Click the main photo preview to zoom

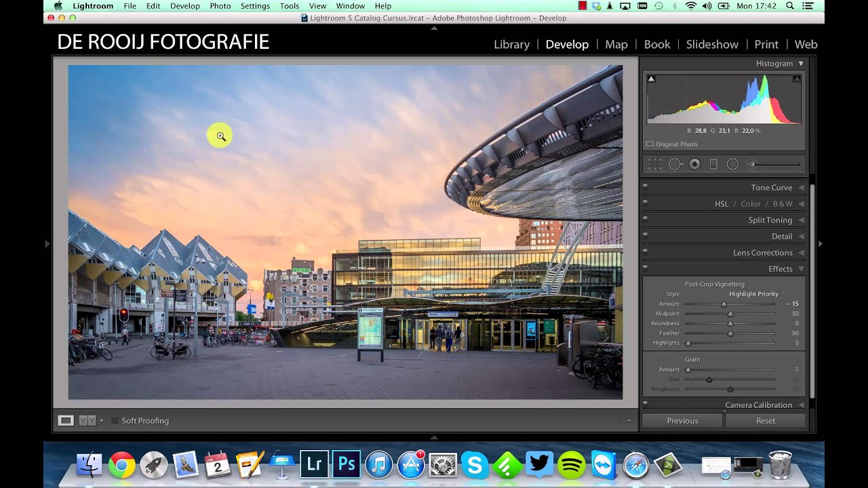click(x=345, y=232)
